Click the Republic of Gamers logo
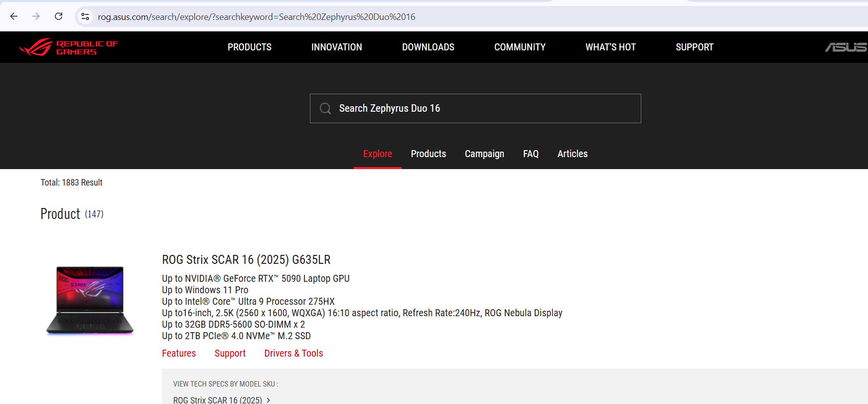The image size is (868, 404). [69, 47]
